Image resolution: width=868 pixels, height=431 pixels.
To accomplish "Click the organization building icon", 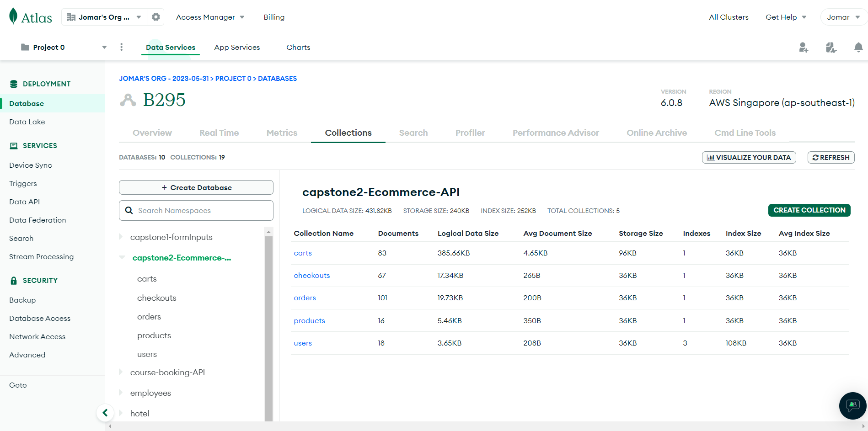I will 71,17.
